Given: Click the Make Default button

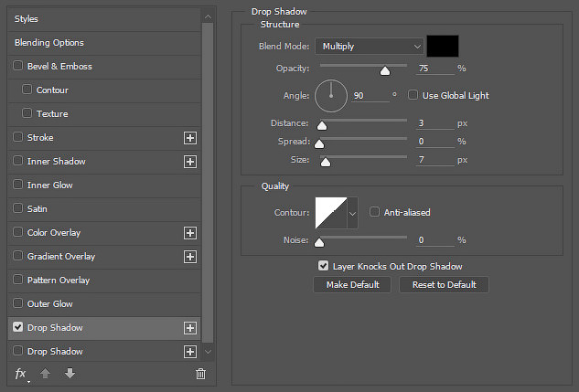Looking at the screenshot, I should 352,285.
